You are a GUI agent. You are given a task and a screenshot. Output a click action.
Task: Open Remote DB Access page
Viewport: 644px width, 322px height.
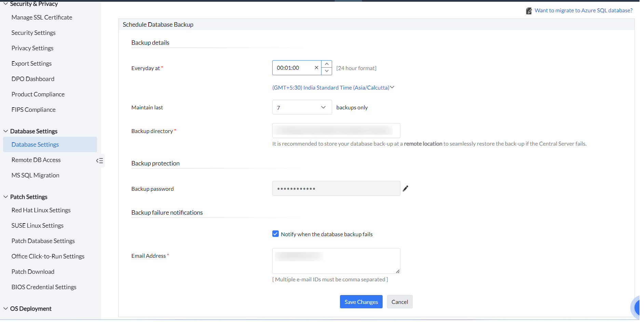[x=36, y=160]
